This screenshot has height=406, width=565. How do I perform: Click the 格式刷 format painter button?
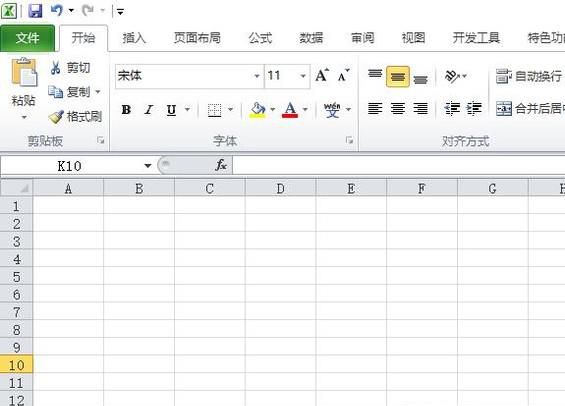75,116
